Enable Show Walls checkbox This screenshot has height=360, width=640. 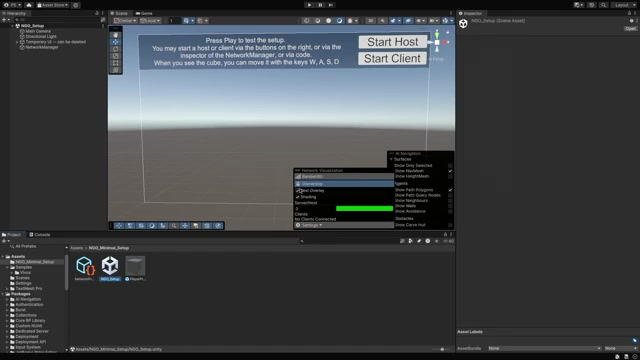click(450, 206)
